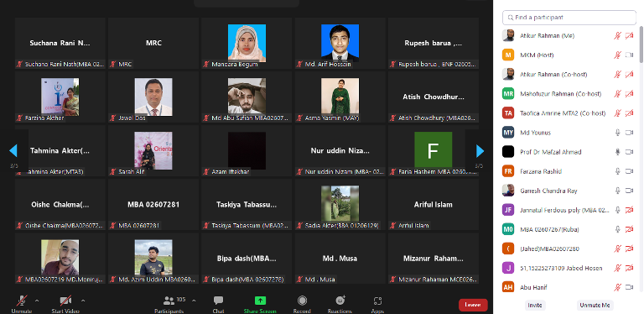Click mic icon for Prof Dr Mafzal Ahmad
This screenshot has height=314, width=644.
click(617, 152)
